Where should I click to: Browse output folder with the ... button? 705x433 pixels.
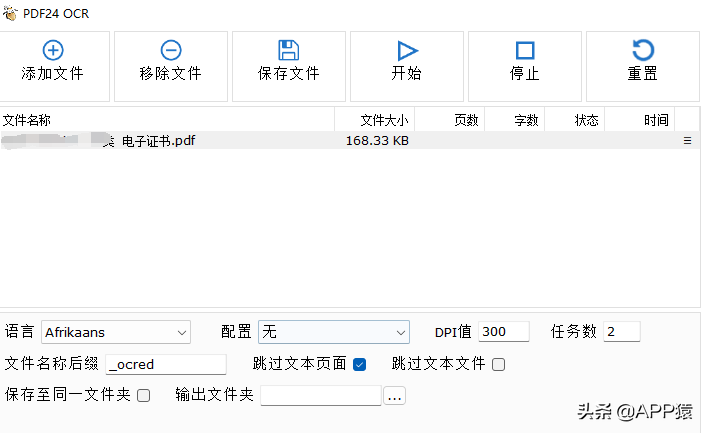pos(394,396)
